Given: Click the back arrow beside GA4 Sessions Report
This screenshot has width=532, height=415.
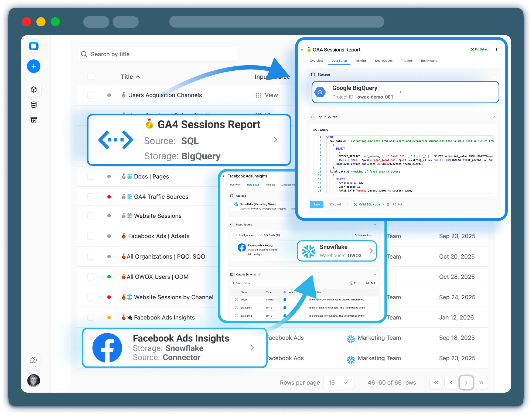Looking at the screenshot, I should (x=302, y=50).
